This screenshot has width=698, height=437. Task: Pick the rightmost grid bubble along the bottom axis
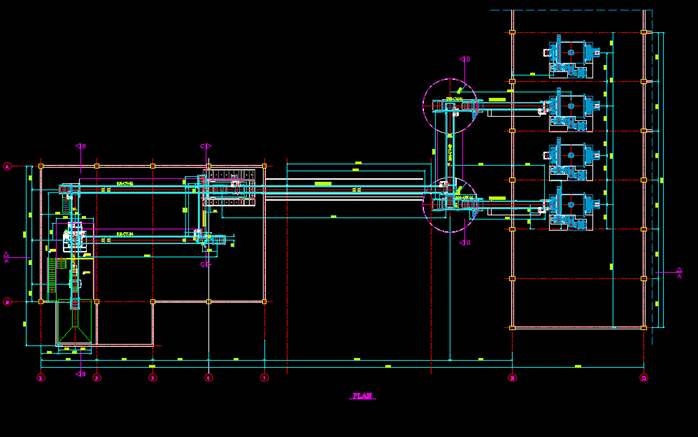point(643,378)
